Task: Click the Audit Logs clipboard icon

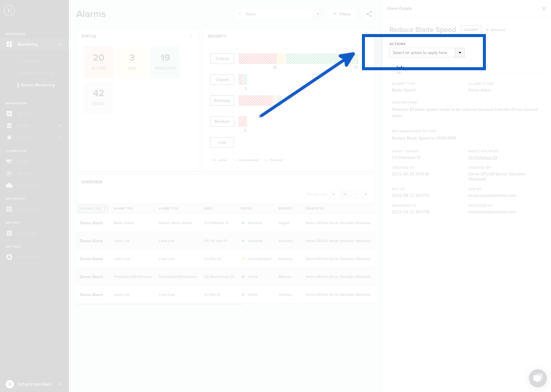Action: click(x=9, y=233)
